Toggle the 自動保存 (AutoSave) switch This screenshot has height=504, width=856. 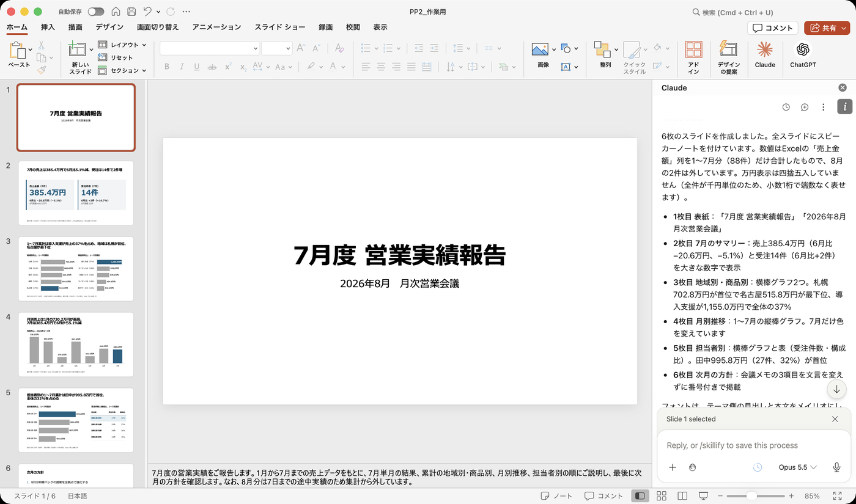(x=96, y=12)
